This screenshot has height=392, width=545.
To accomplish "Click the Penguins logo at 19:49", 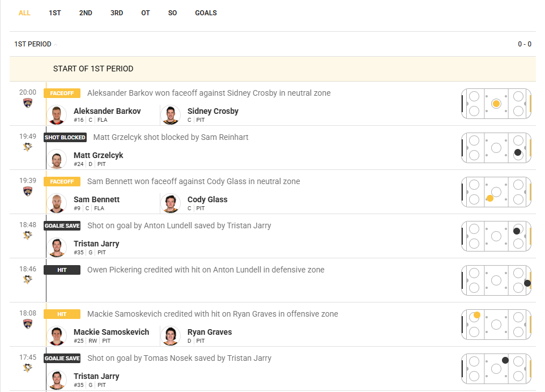I will 28,147.
